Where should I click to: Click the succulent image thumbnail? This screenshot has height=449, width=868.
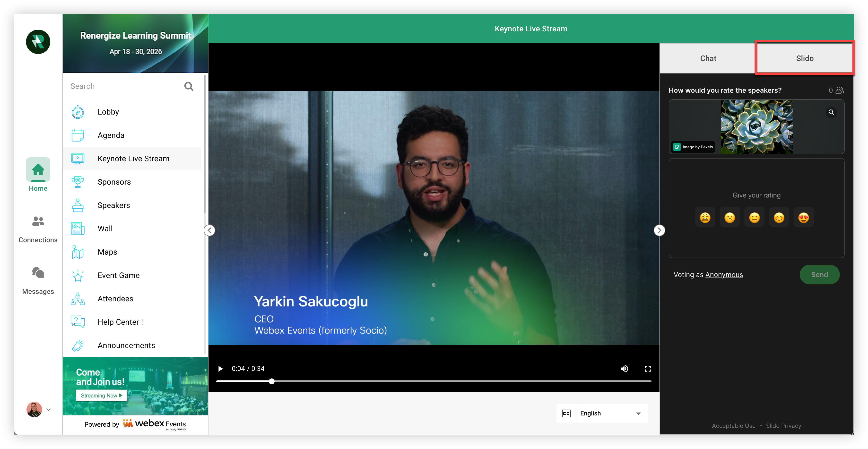point(756,127)
